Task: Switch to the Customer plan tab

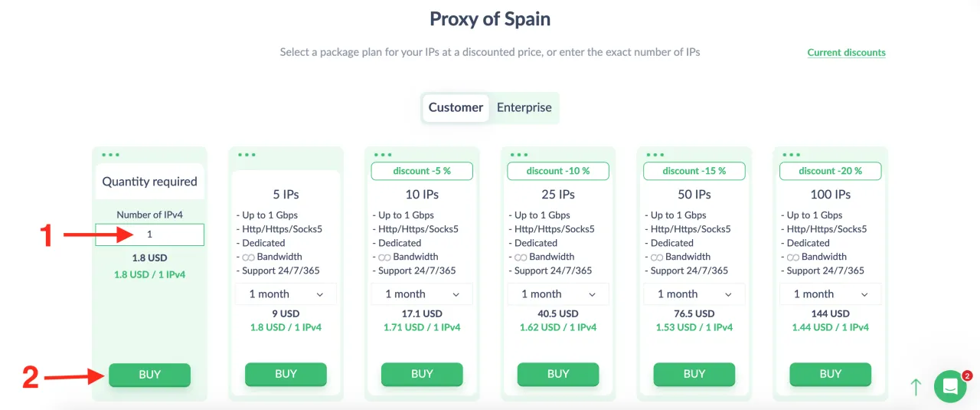Action: tap(456, 107)
